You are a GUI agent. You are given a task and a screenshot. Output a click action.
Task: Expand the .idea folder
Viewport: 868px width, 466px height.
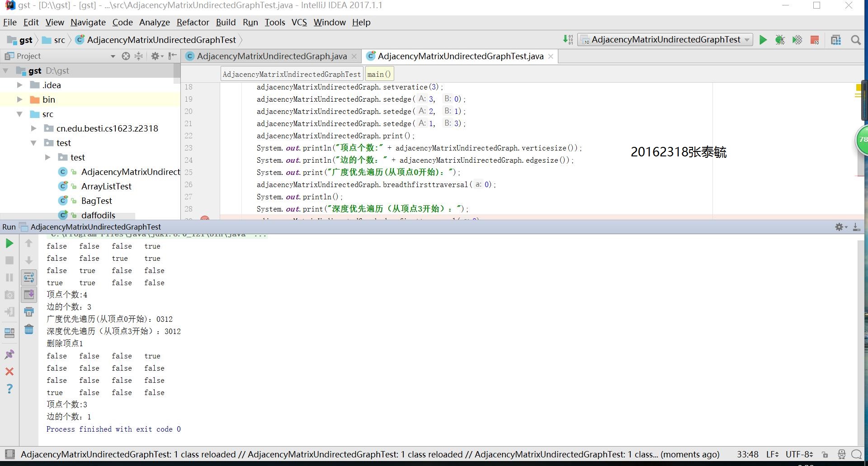19,85
